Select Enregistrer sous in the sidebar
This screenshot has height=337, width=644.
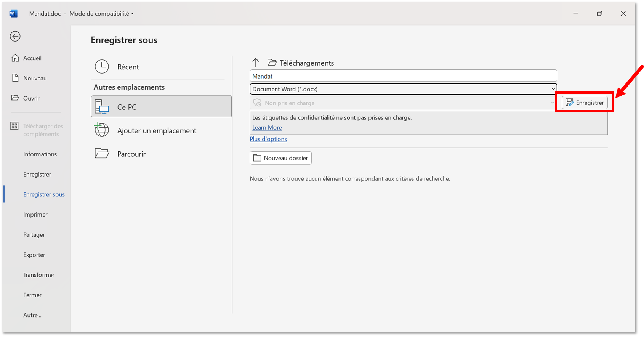pyautogui.click(x=44, y=194)
